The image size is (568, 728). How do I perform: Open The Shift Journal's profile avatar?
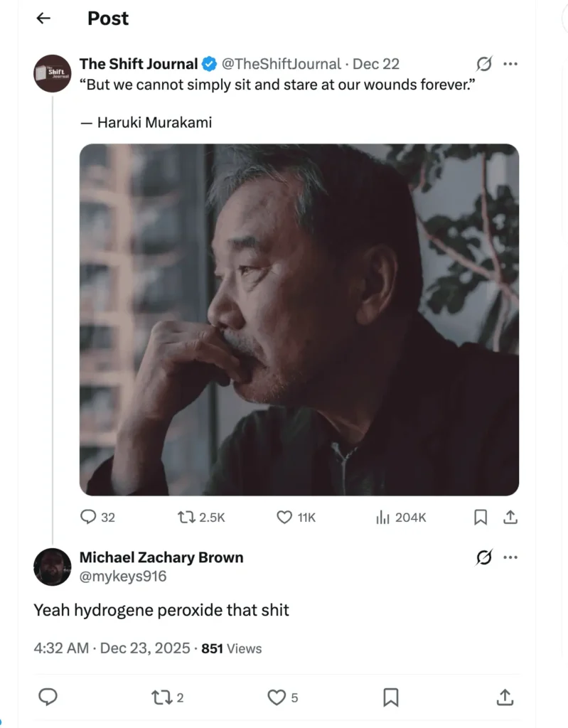(52, 73)
